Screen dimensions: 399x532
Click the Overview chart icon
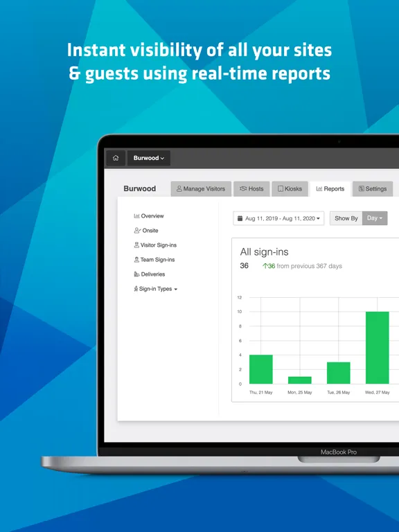pyautogui.click(x=136, y=216)
